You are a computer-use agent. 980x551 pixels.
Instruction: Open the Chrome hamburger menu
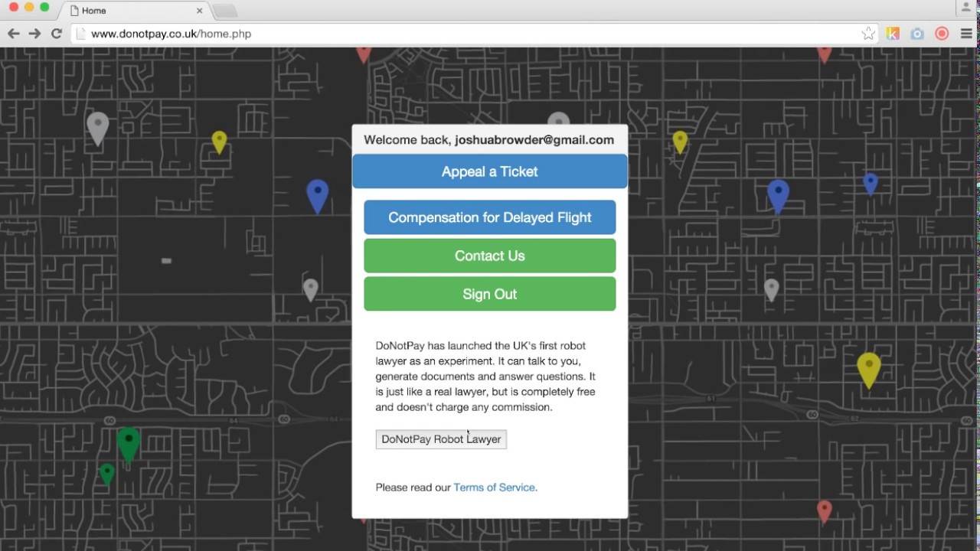click(x=966, y=34)
